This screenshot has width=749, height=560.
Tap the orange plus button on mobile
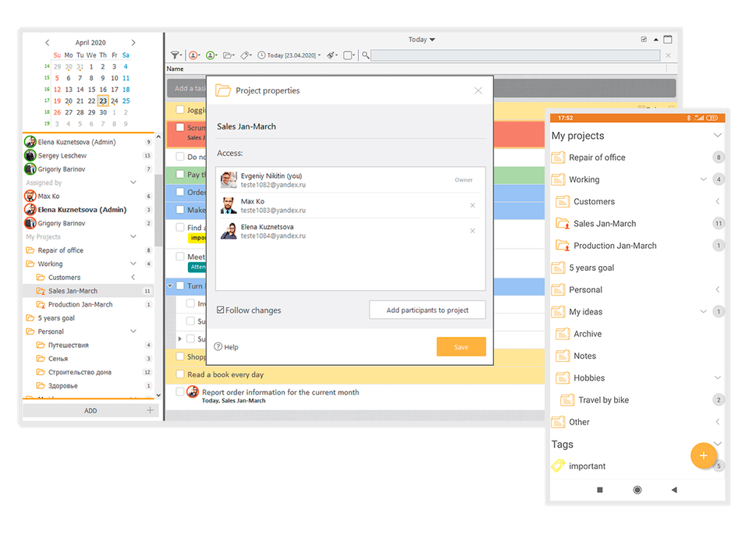tap(704, 455)
